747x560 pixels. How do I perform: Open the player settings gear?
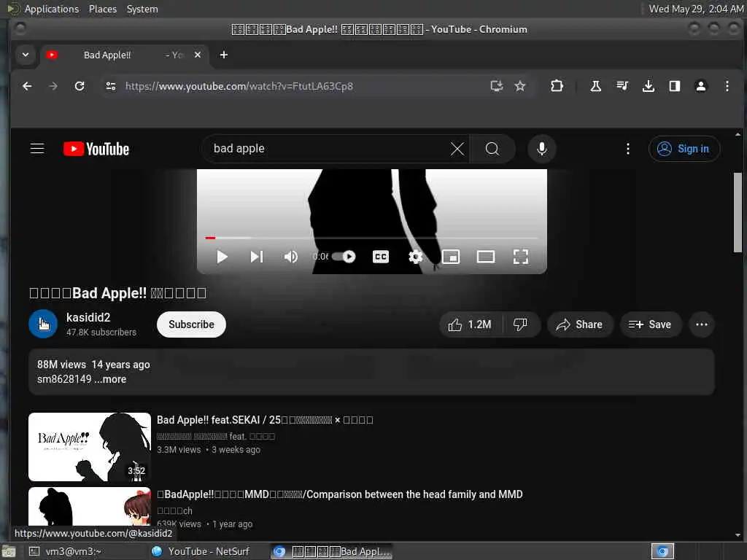click(415, 257)
